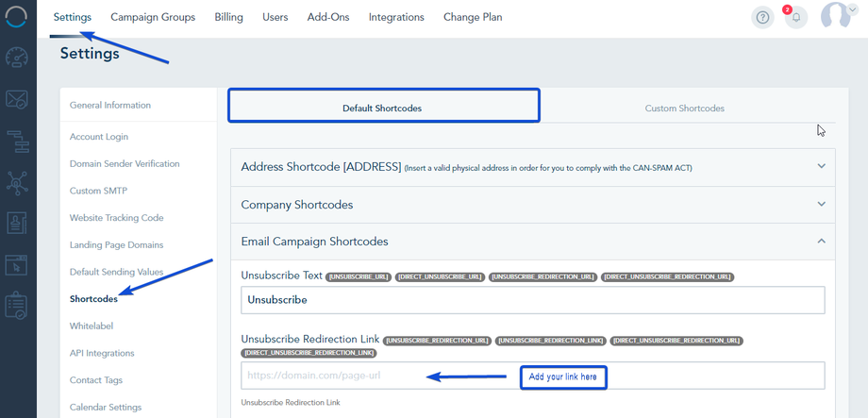
Task: Click the Unsubscribe Text input field
Action: point(532,300)
